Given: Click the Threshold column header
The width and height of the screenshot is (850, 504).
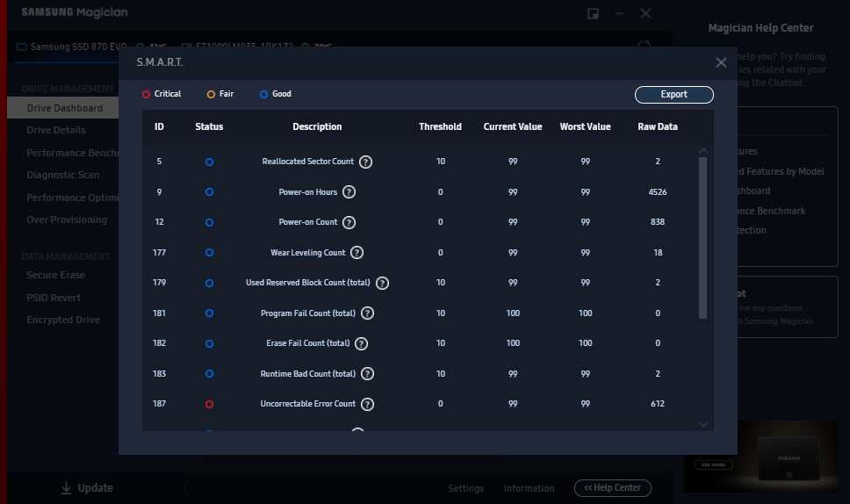Looking at the screenshot, I should point(440,126).
